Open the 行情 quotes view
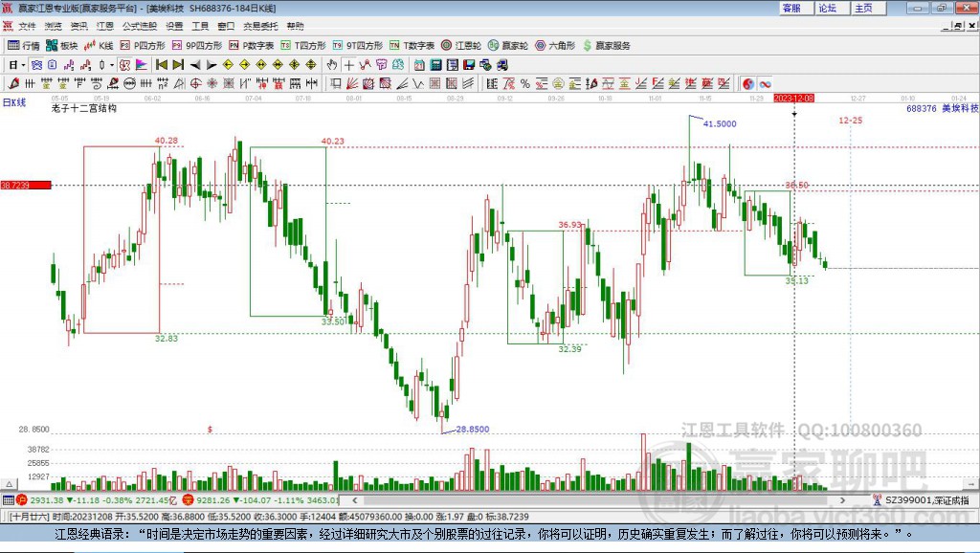This screenshot has height=553, width=980. click(23, 46)
